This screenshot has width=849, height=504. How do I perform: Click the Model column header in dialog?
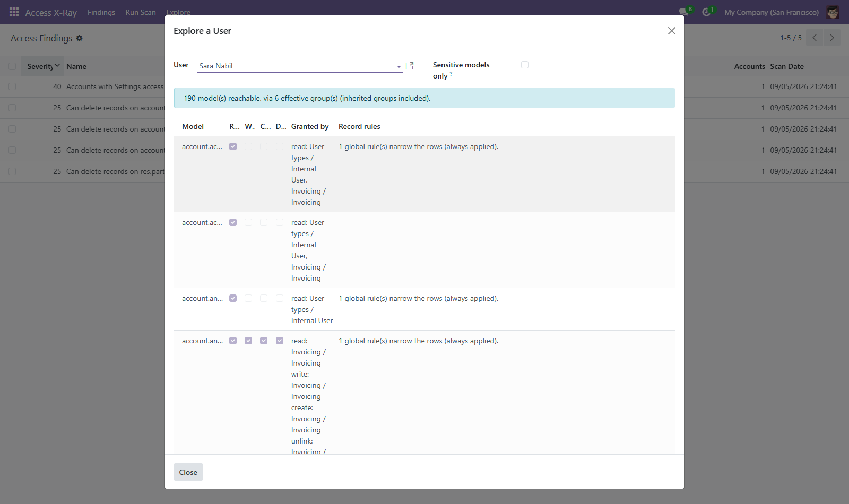(193, 126)
